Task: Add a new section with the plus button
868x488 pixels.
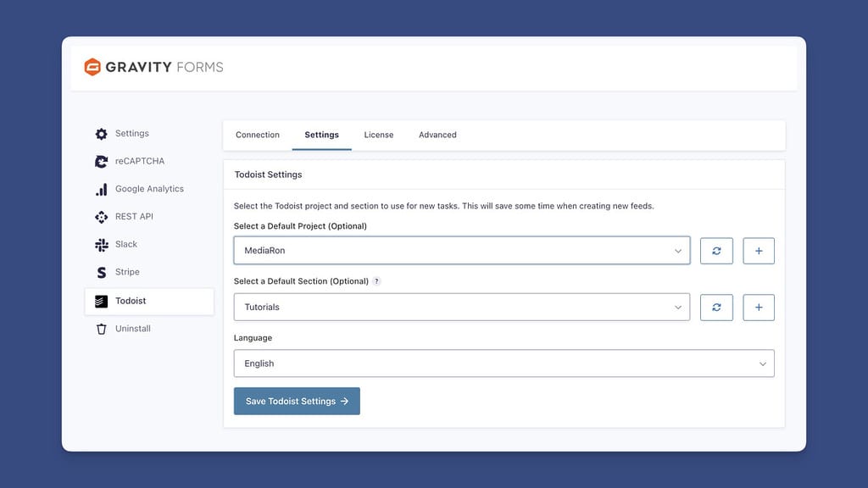Action: tap(759, 307)
